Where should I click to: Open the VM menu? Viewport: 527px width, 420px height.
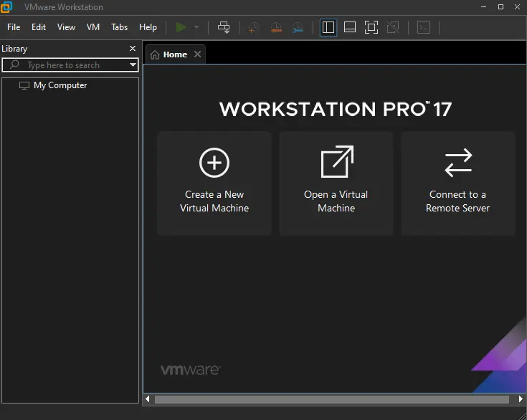(x=93, y=27)
